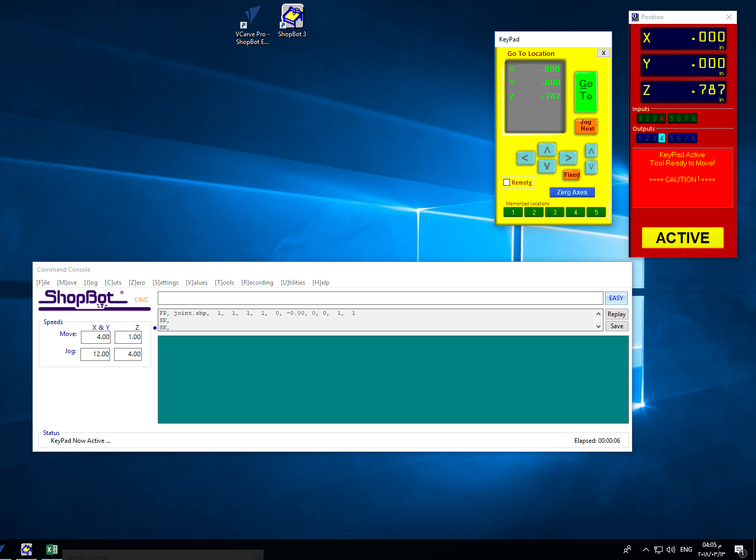Open the [H]elp menu
The width and height of the screenshot is (756, 560).
[321, 283]
